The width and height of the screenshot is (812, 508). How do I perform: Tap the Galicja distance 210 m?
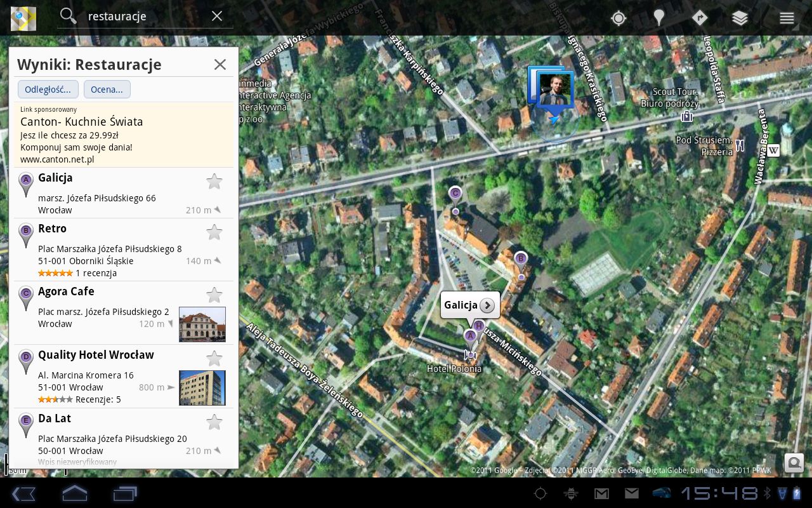(x=203, y=210)
